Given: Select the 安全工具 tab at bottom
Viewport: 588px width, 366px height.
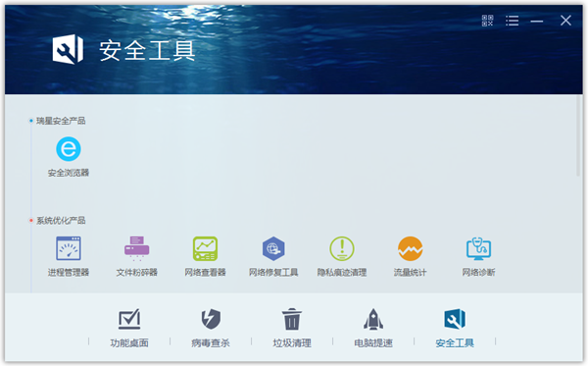Looking at the screenshot, I should click(x=455, y=328).
